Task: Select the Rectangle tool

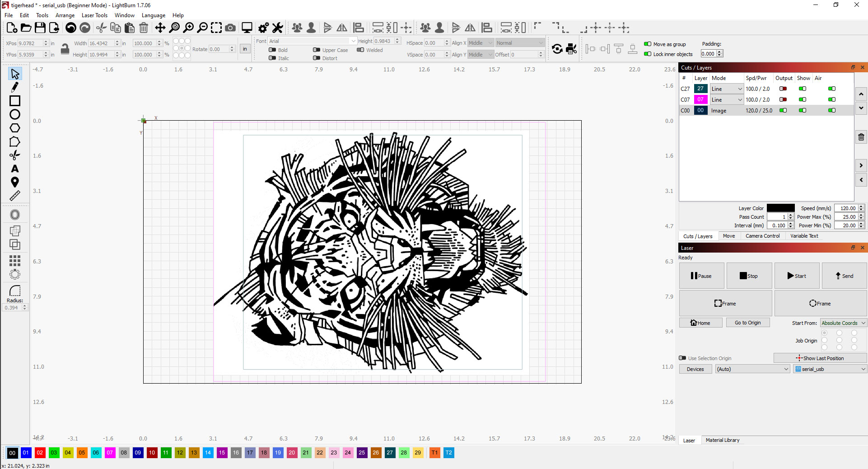Action: point(15,101)
